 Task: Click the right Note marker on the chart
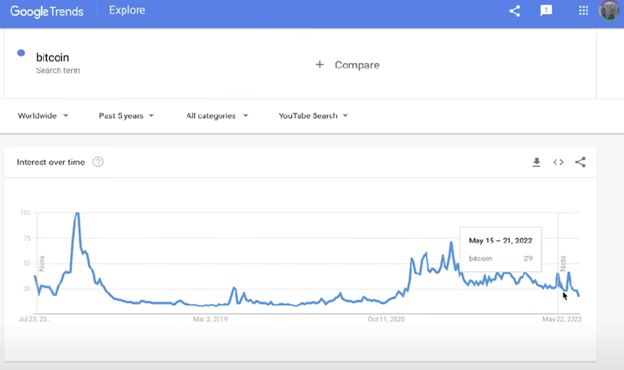[x=563, y=263]
